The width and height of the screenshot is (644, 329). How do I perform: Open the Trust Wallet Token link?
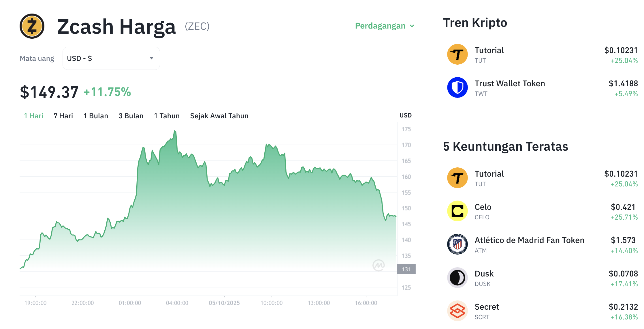(510, 84)
